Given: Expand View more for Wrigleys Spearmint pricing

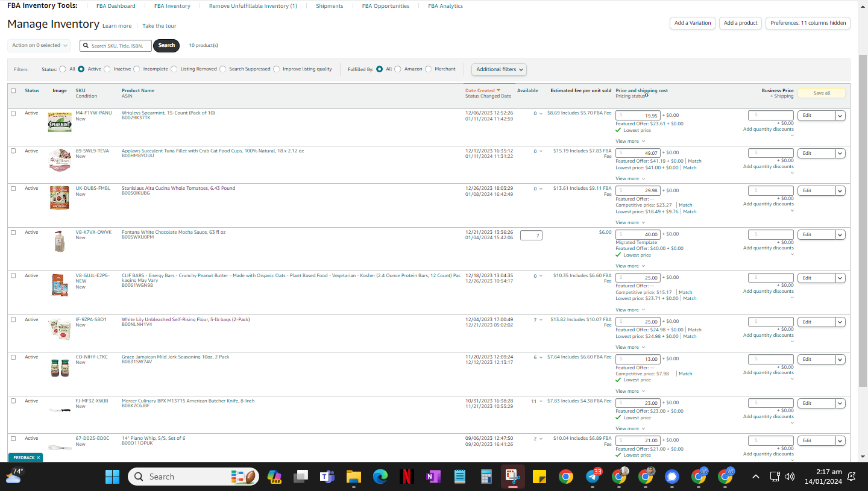Looking at the screenshot, I should click(630, 141).
